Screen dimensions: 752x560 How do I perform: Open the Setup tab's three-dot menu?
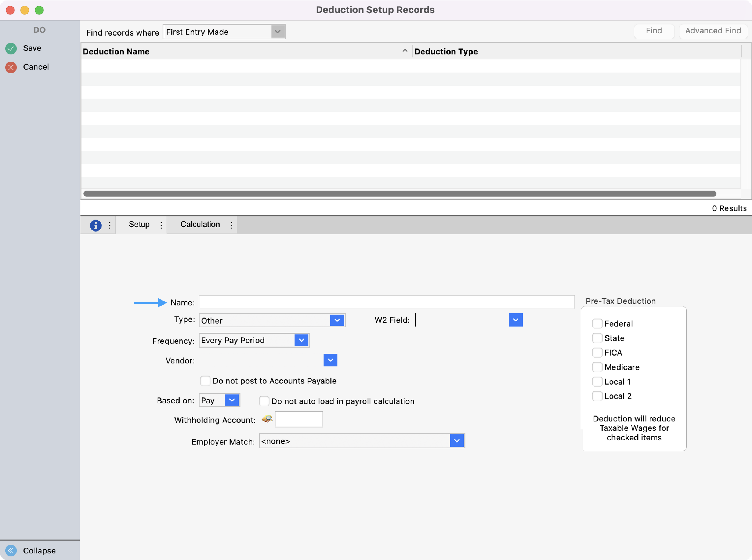click(x=161, y=225)
